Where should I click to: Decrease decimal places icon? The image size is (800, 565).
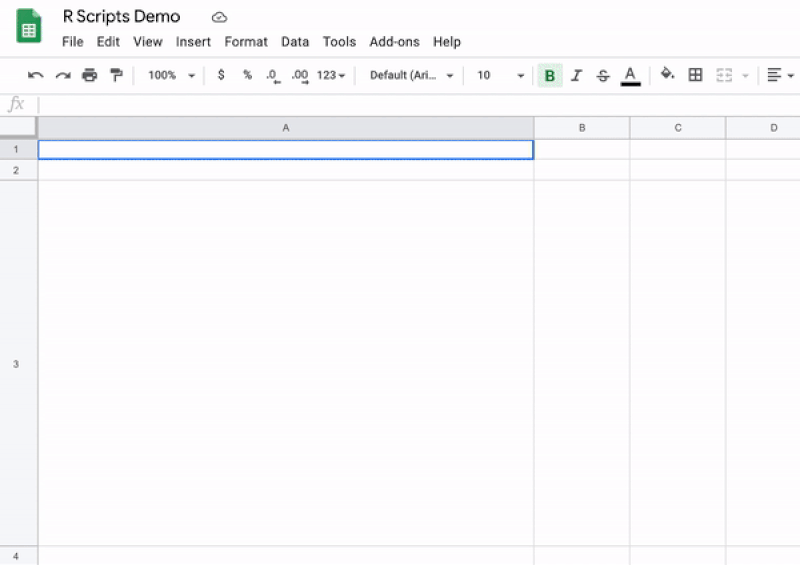point(273,76)
